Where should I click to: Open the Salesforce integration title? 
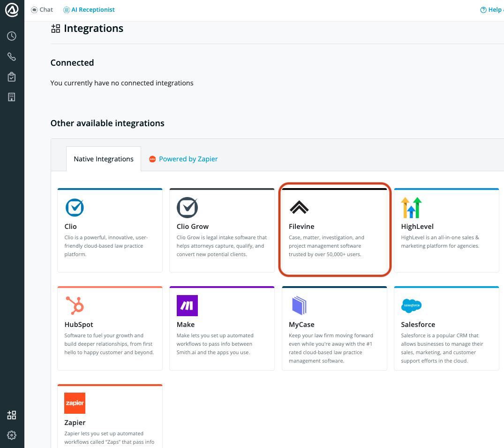click(418, 325)
